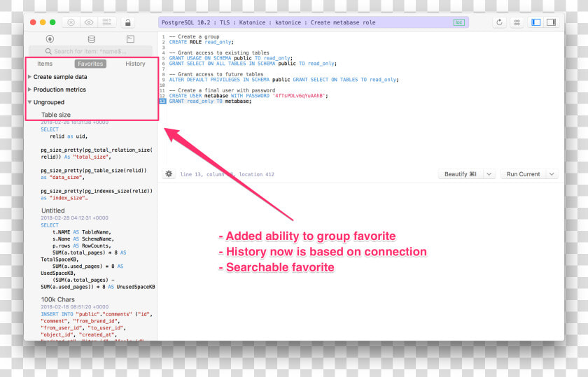Click the gear settings icon below editor
588x377 pixels.
tap(169, 174)
